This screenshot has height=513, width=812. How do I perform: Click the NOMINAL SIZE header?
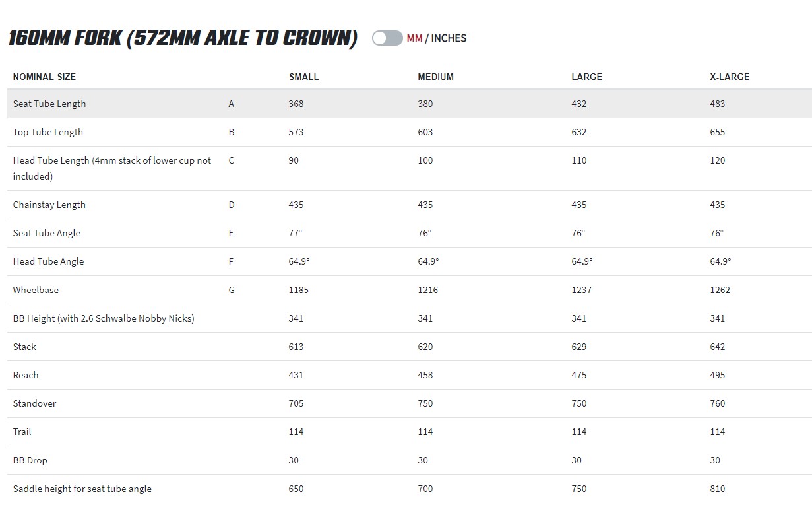click(x=44, y=77)
